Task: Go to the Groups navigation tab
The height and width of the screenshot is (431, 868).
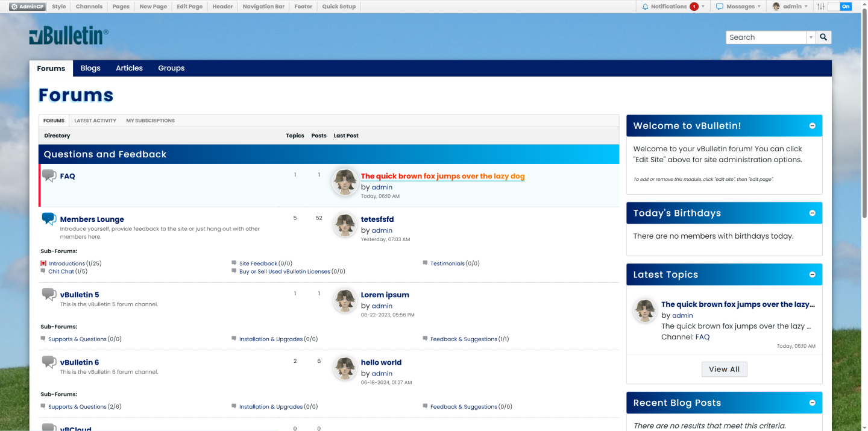Action: coord(171,68)
